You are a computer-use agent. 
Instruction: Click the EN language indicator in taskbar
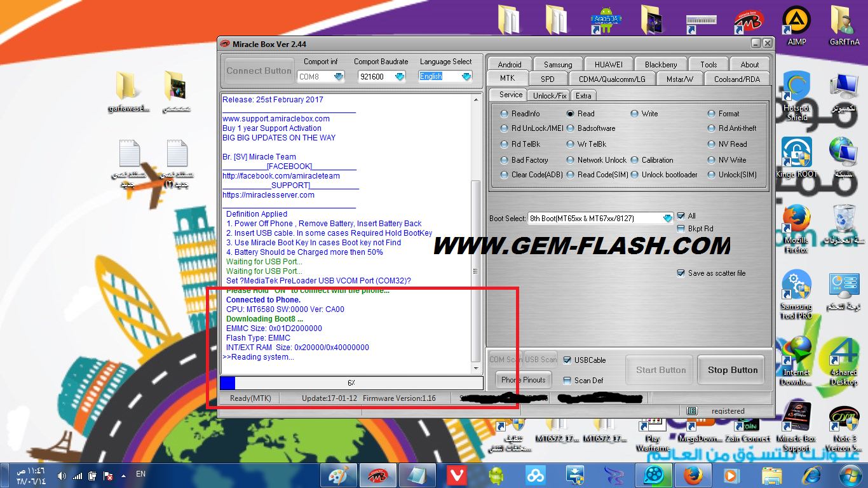point(141,474)
